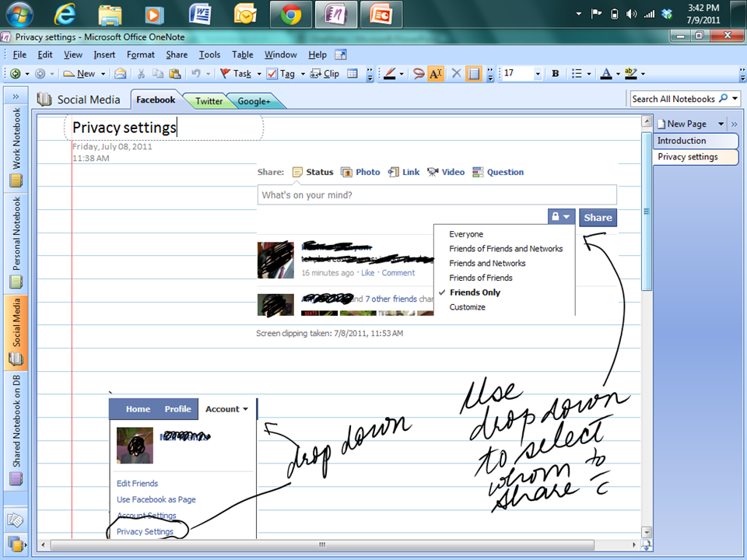Open Google Chrome from the taskbar

point(290,14)
